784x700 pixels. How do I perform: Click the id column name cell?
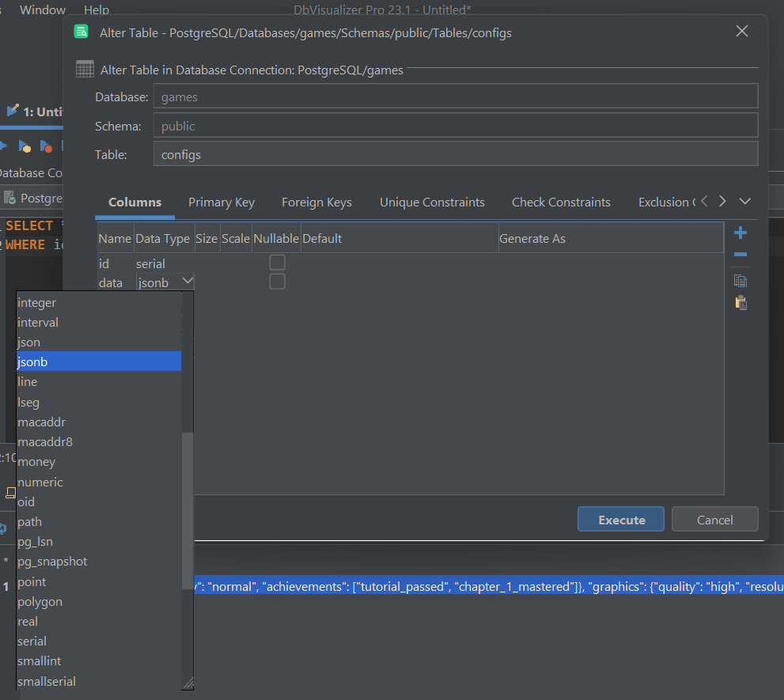[116, 263]
